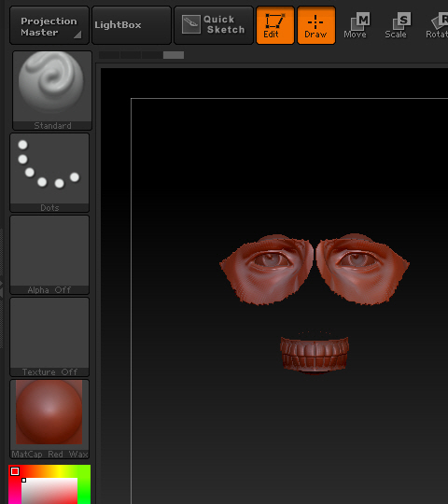Open the Alpha Off selector
Image resolution: width=448 pixels, height=504 pixels.
coord(49,255)
